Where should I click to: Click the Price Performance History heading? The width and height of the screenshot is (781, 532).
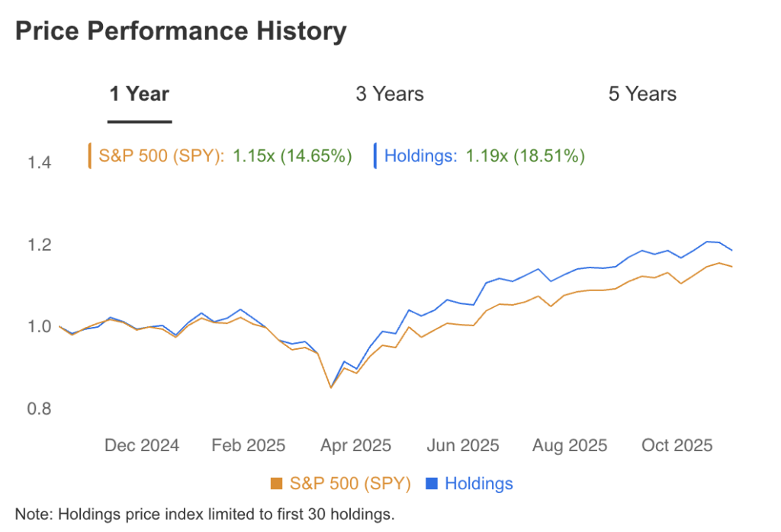tap(181, 32)
